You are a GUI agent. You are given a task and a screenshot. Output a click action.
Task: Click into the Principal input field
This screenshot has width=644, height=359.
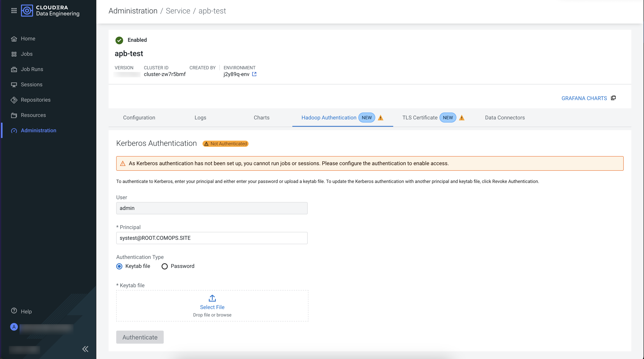(212, 238)
